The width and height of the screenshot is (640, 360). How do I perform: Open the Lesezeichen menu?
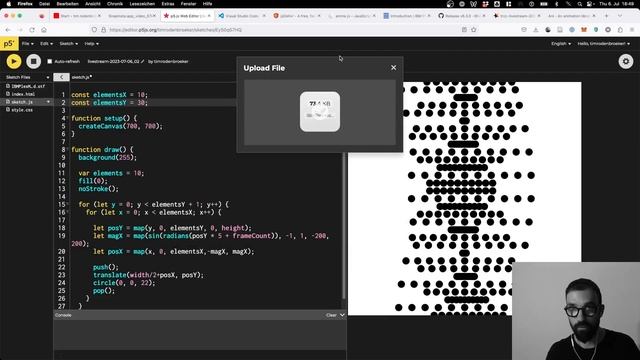point(142,4)
